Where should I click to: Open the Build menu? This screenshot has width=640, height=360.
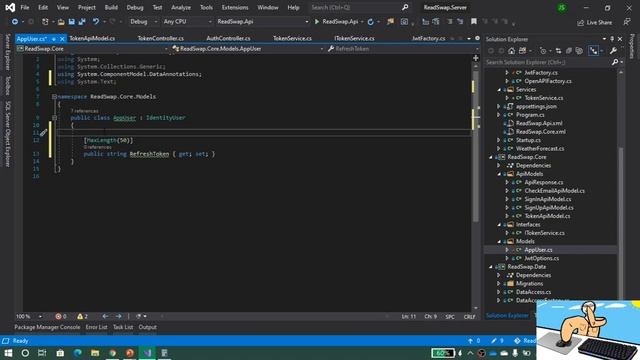111,7
